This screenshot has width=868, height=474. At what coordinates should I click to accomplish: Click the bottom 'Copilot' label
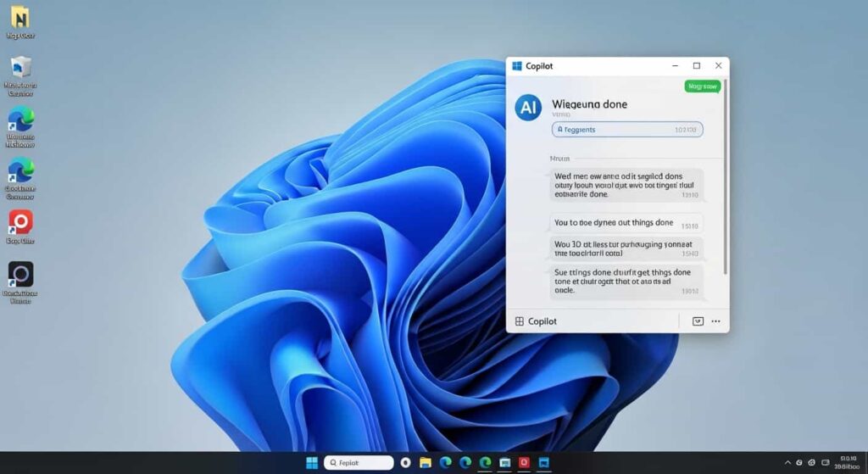542,321
